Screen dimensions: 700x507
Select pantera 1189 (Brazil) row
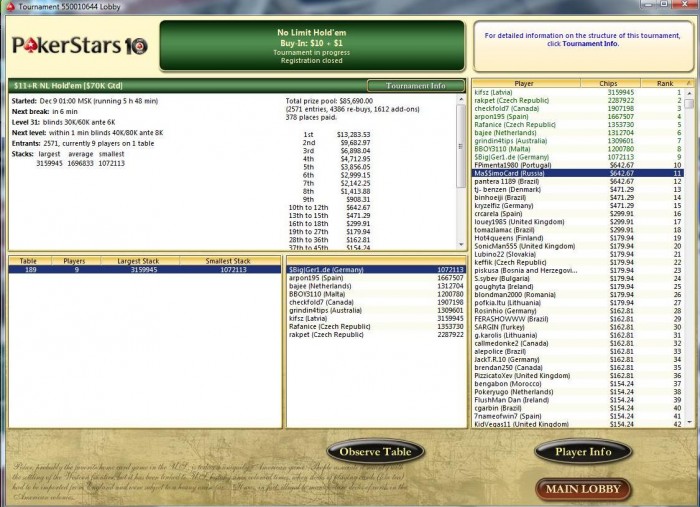578,181
